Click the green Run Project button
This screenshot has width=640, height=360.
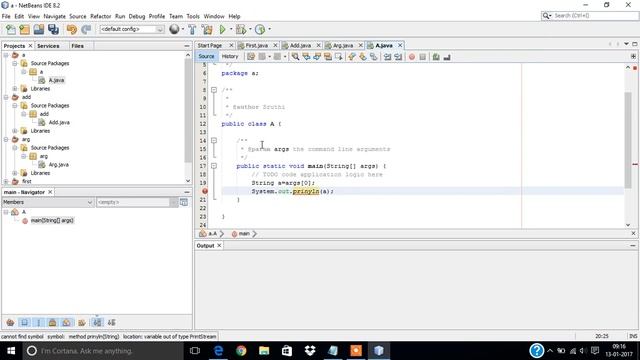click(223, 29)
